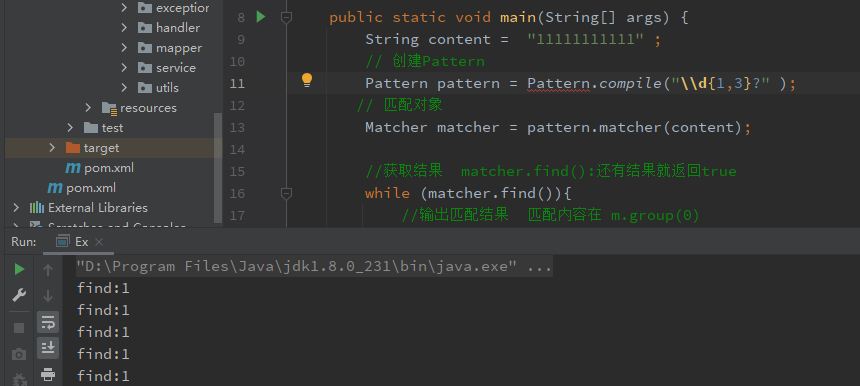Select the utils folder icon

coord(145,87)
